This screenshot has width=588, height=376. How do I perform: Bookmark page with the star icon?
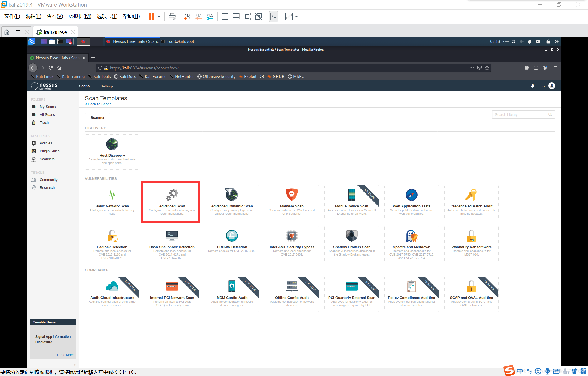(487, 68)
